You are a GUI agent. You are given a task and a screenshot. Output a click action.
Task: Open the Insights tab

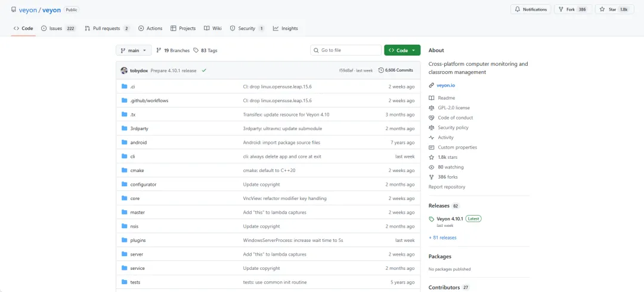pos(286,29)
